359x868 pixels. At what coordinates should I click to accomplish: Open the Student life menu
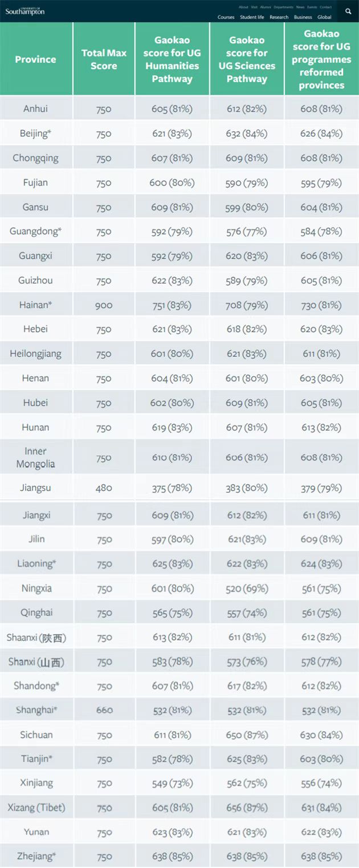coord(252,18)
